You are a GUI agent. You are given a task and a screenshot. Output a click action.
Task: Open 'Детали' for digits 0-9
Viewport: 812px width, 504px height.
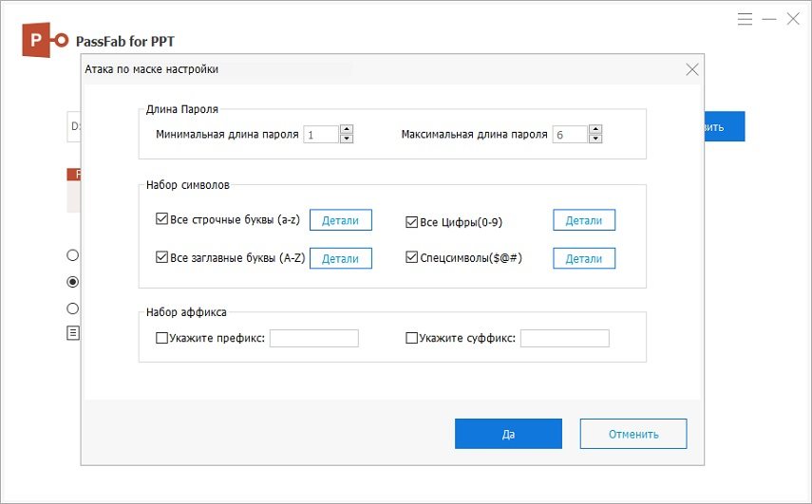click(584, 220)
